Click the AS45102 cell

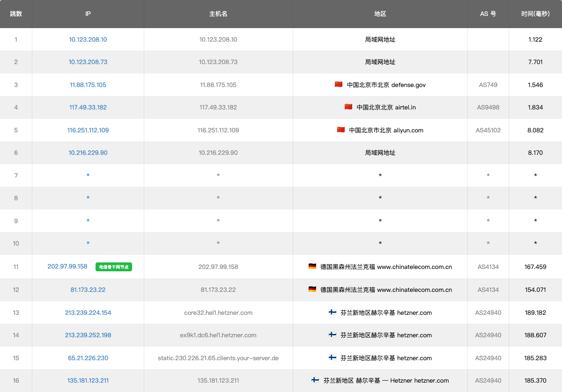488,130
